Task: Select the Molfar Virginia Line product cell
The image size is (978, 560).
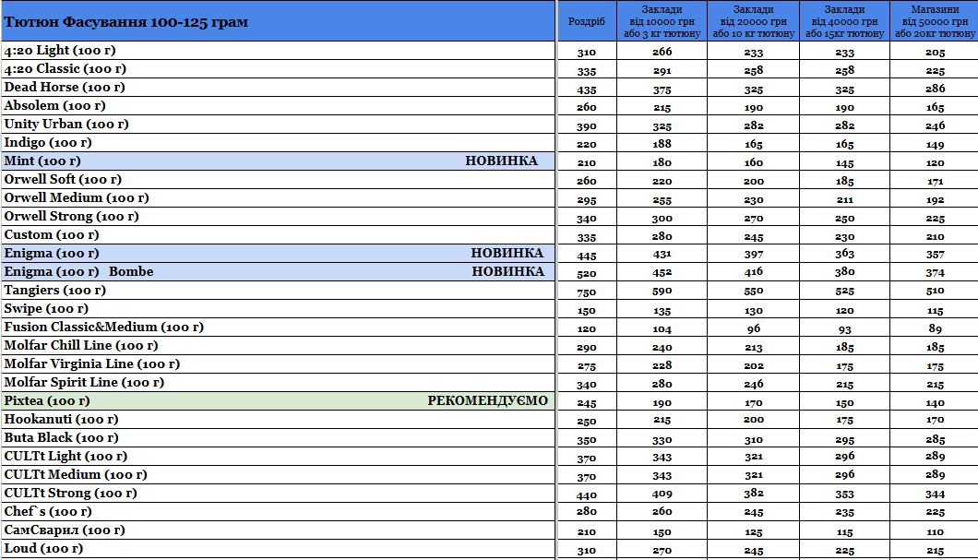Action: tap(92, 364)
